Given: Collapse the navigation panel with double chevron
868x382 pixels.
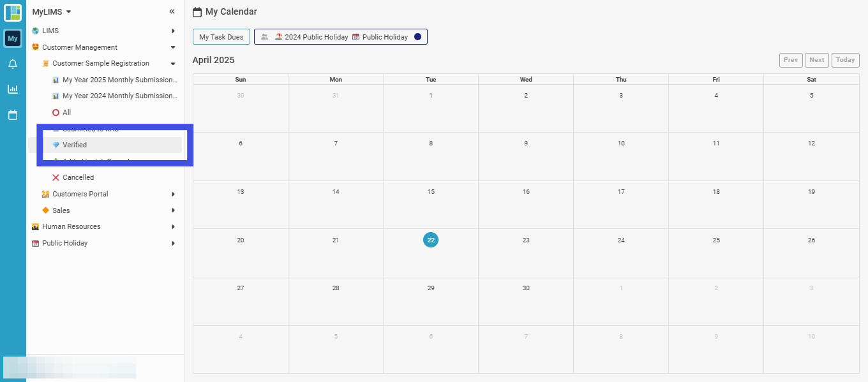Looking at the screenshot, I should [x=172, y=11].
